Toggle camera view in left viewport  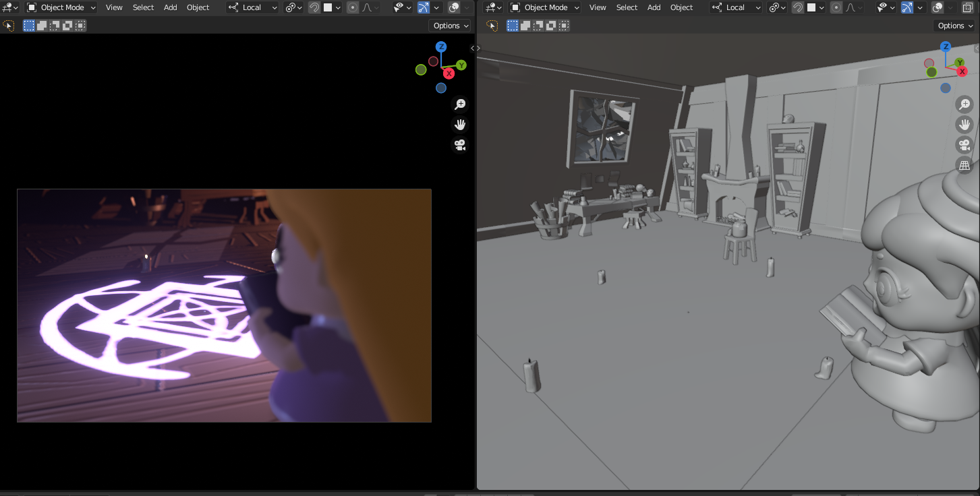(461, 144)
